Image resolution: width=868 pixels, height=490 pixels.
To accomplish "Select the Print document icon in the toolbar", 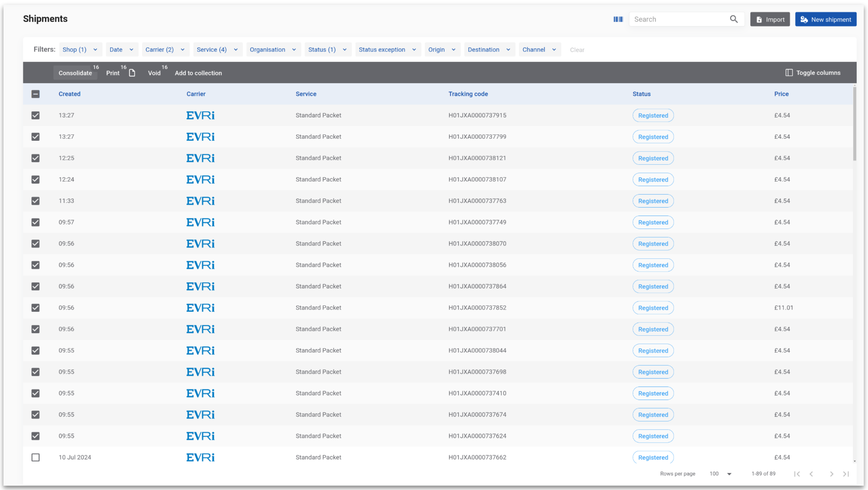I will [132, 73].
